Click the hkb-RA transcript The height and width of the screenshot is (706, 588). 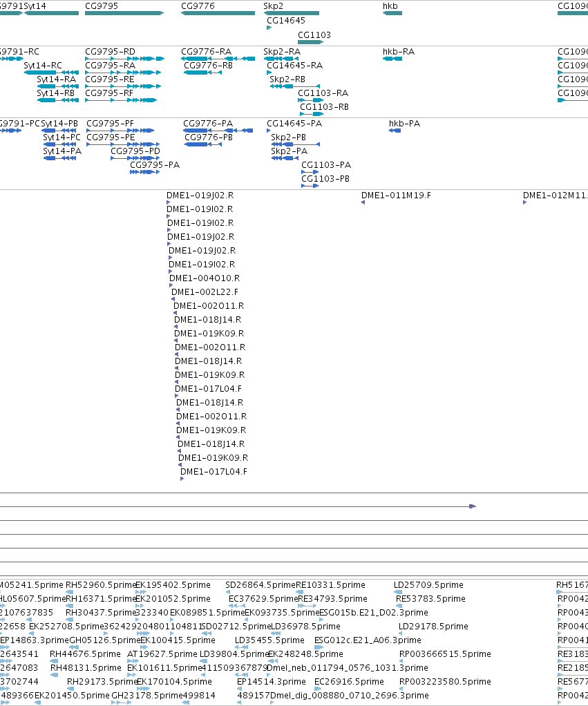[392, 59]
